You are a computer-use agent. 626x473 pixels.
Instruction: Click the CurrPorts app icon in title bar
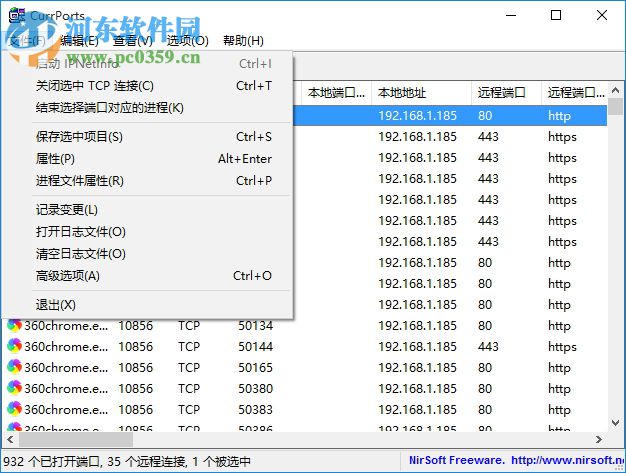tap(17, 15)
